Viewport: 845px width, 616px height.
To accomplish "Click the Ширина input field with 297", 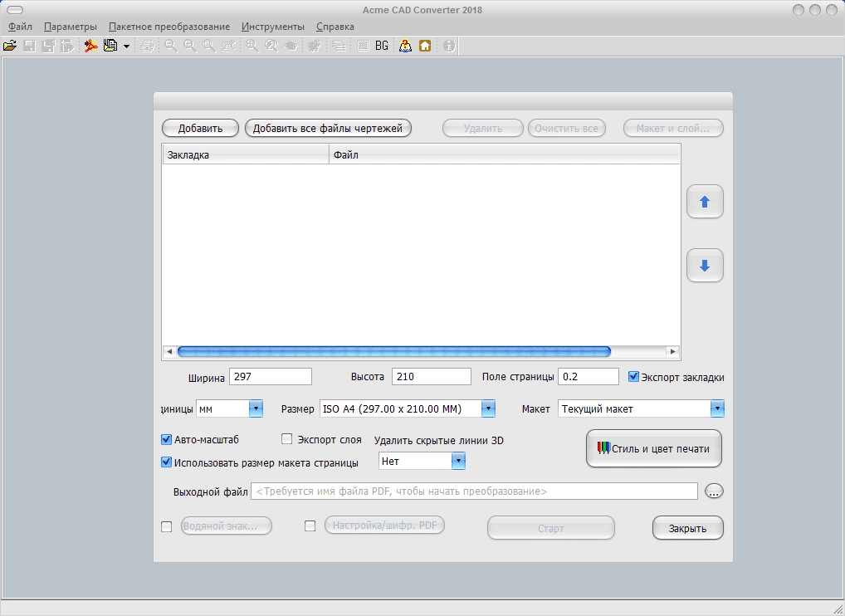I will click(271, 377).
